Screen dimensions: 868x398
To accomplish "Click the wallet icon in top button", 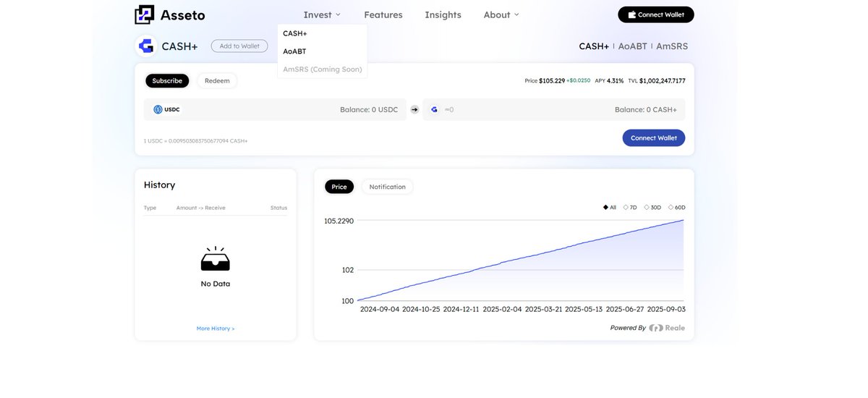I will 632,14.
